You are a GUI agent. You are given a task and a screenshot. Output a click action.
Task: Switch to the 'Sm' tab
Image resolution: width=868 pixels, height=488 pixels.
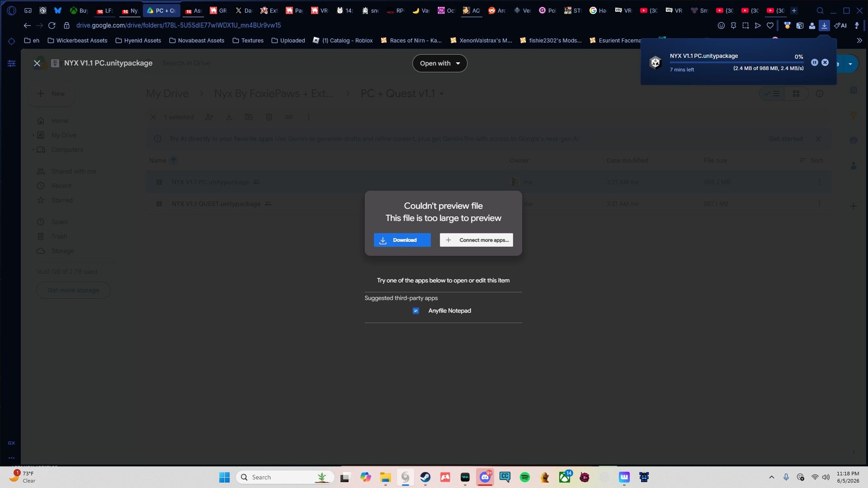[x=699, y=10]
